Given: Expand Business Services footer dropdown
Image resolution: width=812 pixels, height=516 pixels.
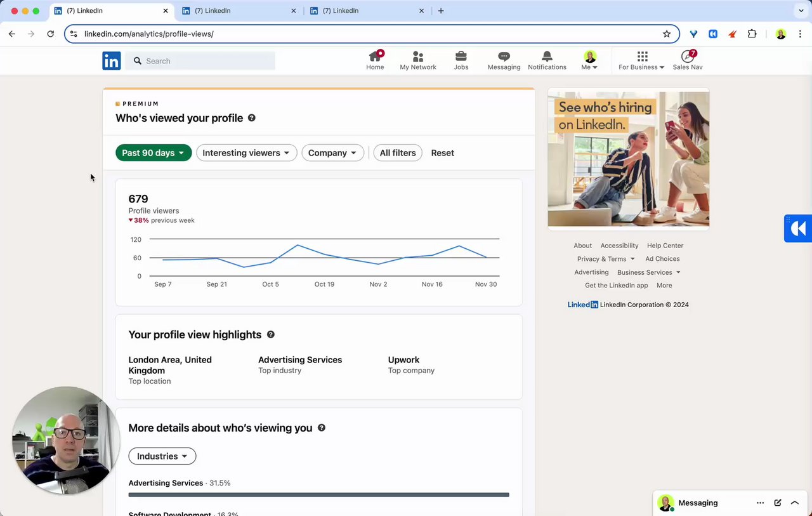Looking at the screenshot, I should (649, 272).
